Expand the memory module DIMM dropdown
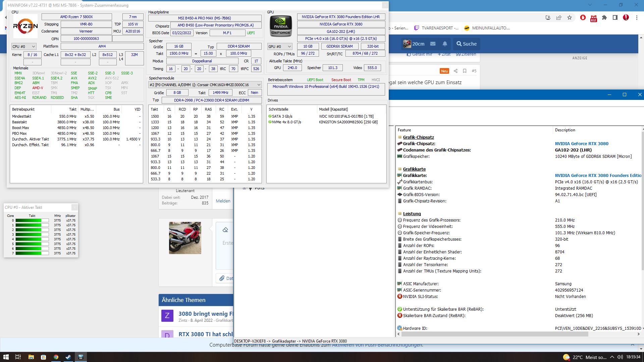Screen dimensions: 644x362 click(258, 85)
